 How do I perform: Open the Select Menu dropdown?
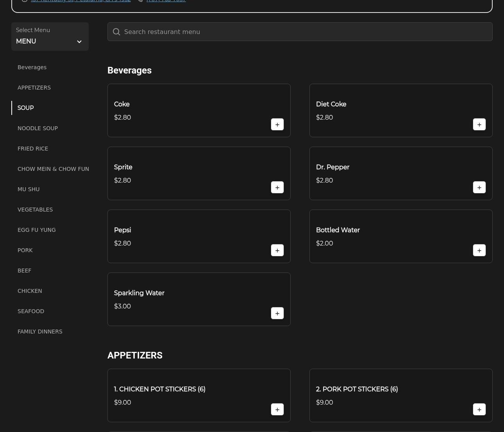pos(50,37)
